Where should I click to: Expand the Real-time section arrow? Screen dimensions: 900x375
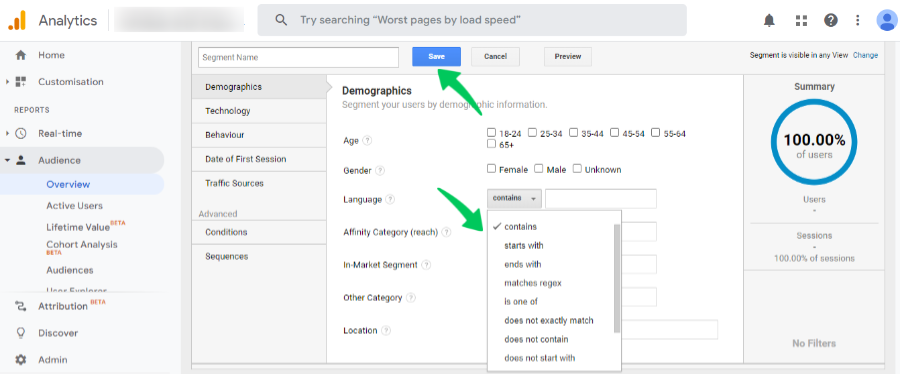click(x=7, y=134)
